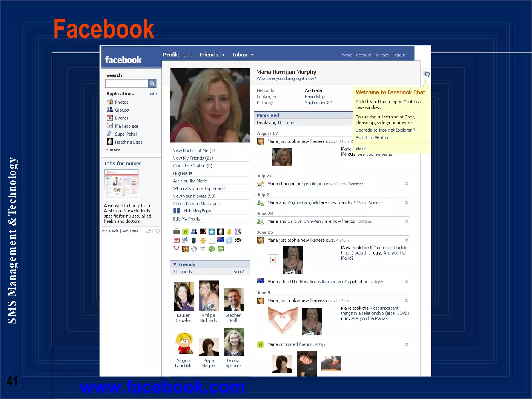The width and height of the screenshot is (532, 399).
Task: Click the green compare-friends people icon
Action: tap(185, 231)
